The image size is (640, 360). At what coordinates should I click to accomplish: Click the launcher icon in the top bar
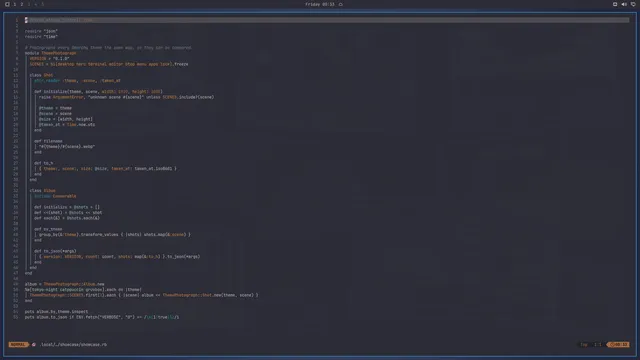click(7, 4)
